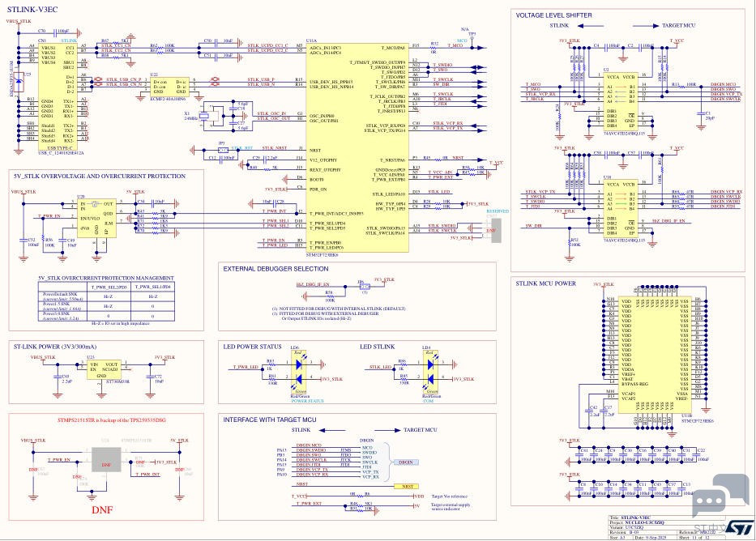Select the red STMPS2151STR backup note
Viewport: 756px width, 541px height.
click(112, 420)
